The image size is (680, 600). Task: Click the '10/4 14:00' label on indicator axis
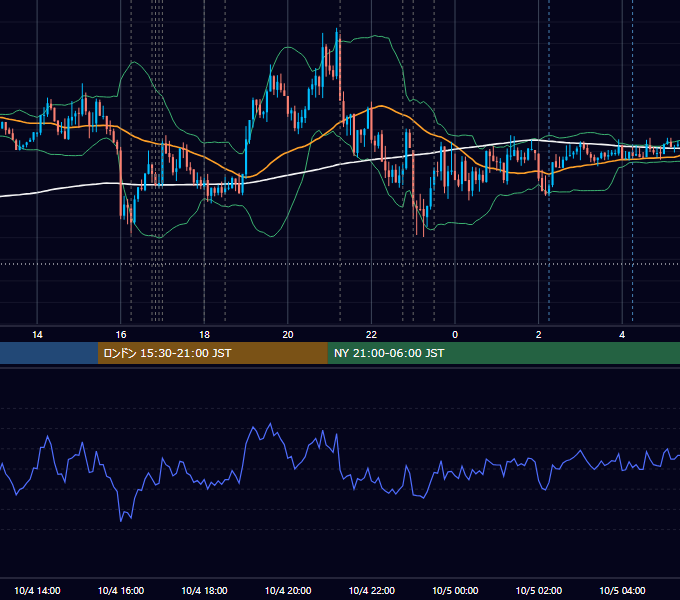point(37,590)
